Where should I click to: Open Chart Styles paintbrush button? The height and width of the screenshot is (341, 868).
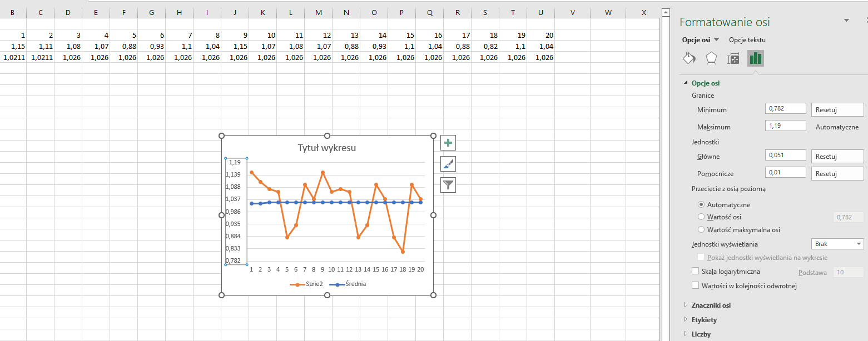pyautogui.click(x=448, y=164)
